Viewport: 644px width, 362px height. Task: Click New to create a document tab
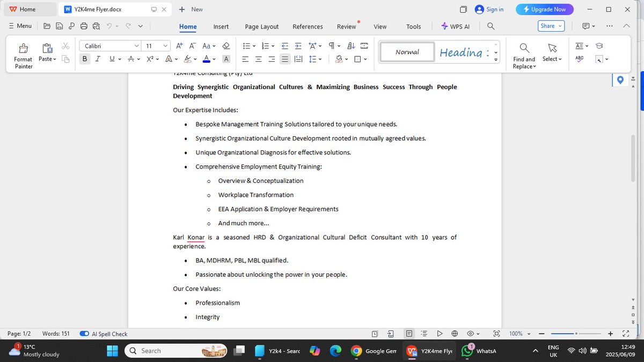click(x=191, y=9)
